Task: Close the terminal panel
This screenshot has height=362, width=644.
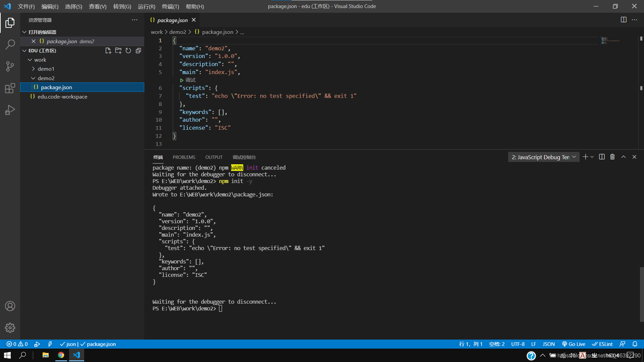Action: coord(634,157)
